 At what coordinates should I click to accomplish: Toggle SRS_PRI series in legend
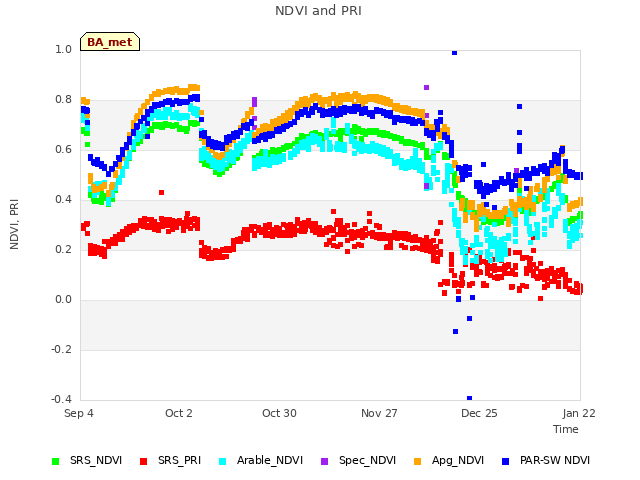click(170, 460)
